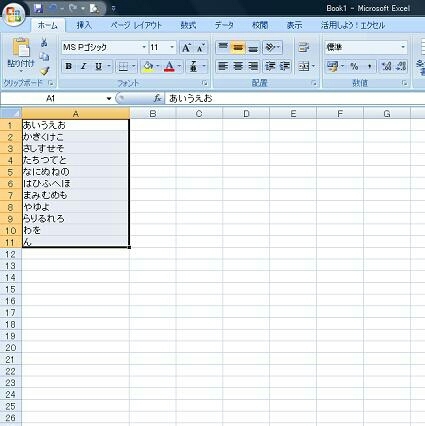Toggle Bold formatting

coord(69,66)
